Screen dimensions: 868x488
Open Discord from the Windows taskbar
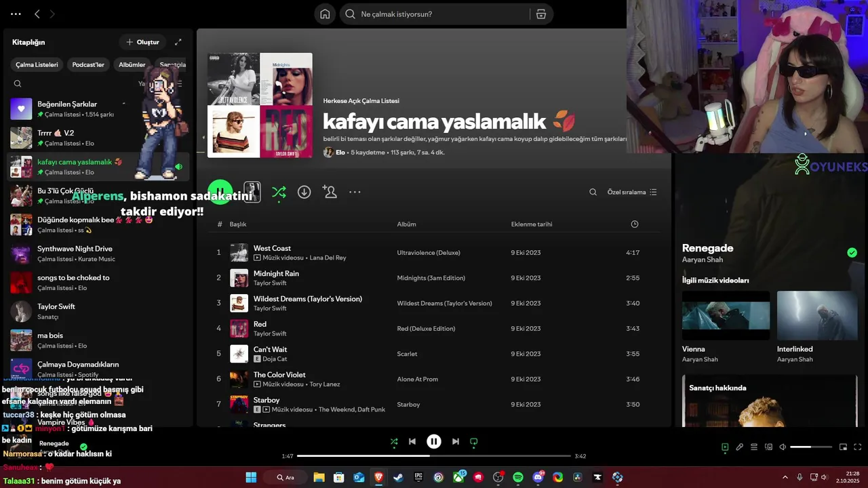click(x=538, y=477)
